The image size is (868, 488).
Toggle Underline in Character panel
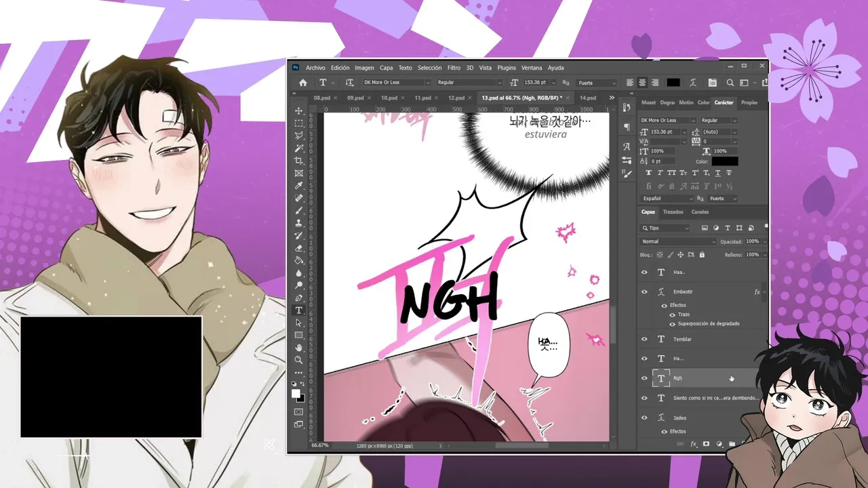pos(717,174)
